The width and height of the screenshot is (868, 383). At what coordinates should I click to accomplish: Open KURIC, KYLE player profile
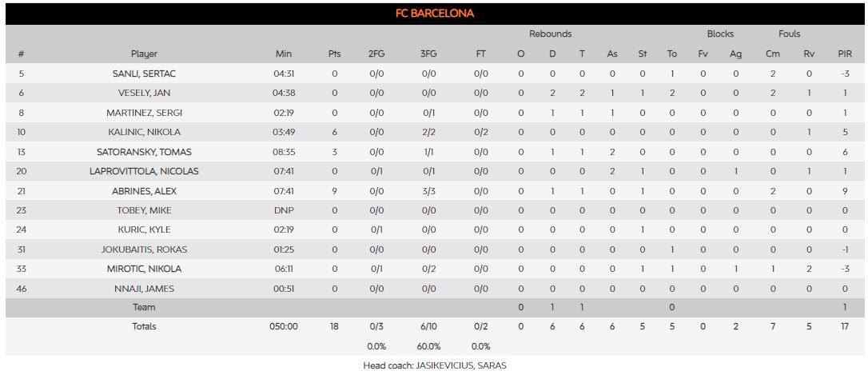pyautogui.click(x=144, y=229)
